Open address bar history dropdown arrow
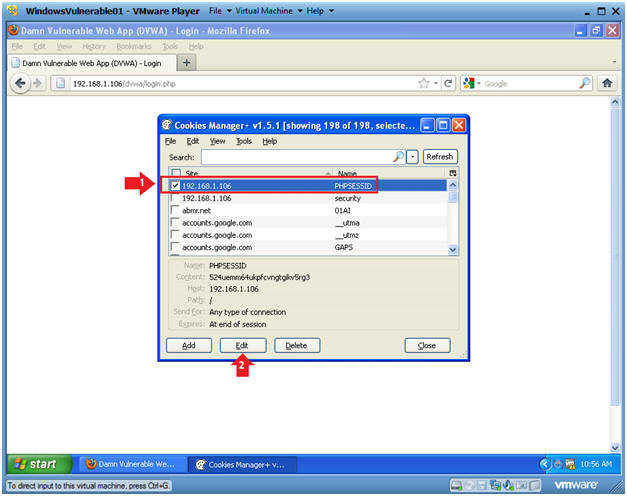This screenshot has height=496, width=627. [436, 83]
